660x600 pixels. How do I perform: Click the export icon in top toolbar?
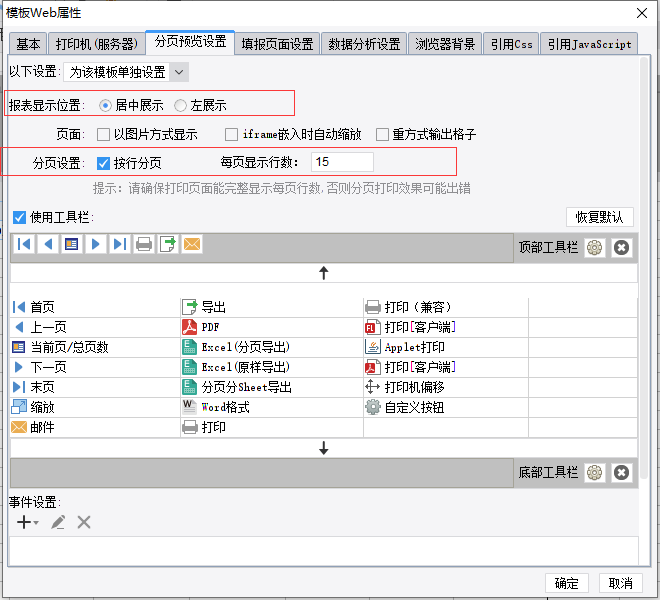click(168, 244)
